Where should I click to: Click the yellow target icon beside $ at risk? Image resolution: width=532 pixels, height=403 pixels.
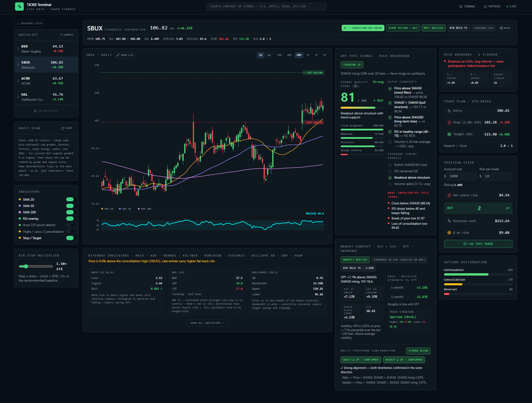tap(449, 233)
